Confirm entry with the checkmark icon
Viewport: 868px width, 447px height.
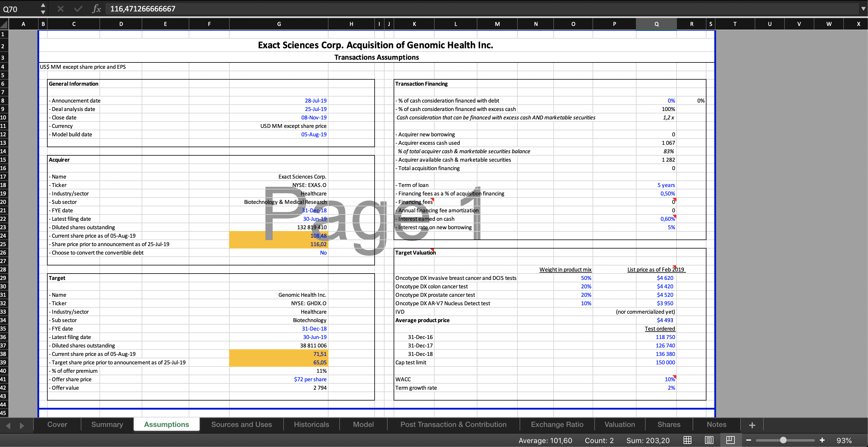point(78,9)
